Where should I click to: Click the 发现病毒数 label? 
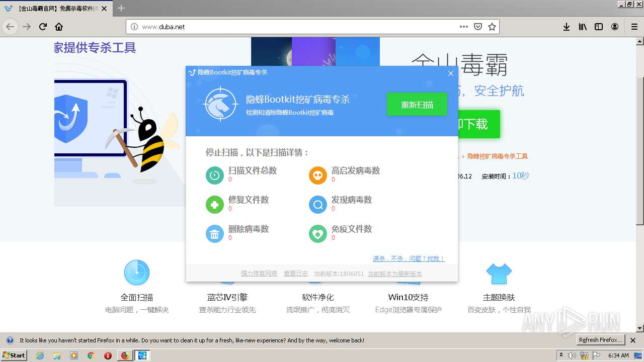(x=352, y=200)
